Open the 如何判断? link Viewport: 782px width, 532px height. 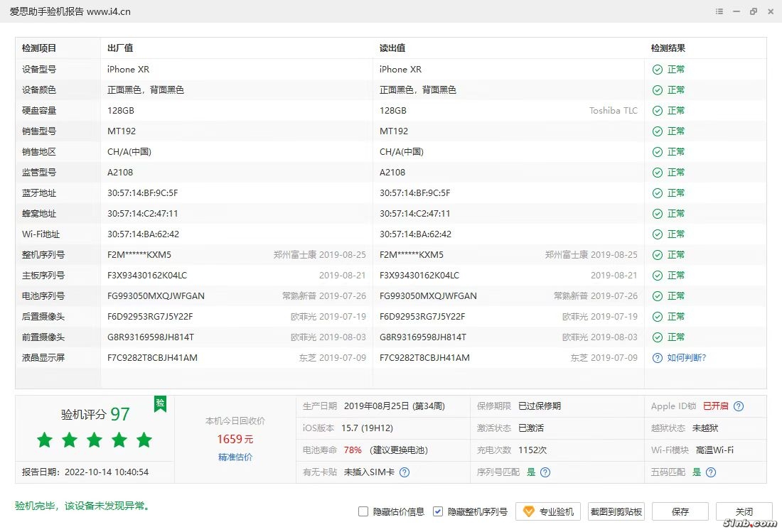pos(686,358)
